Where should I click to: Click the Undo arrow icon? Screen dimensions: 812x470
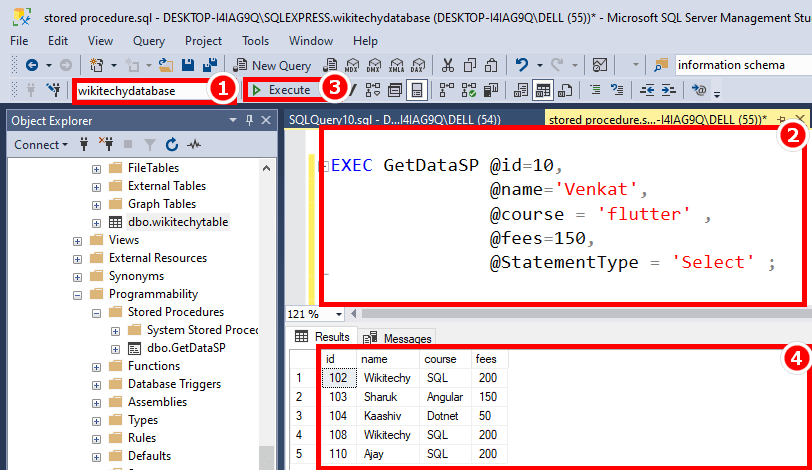(x=521, y=65)
